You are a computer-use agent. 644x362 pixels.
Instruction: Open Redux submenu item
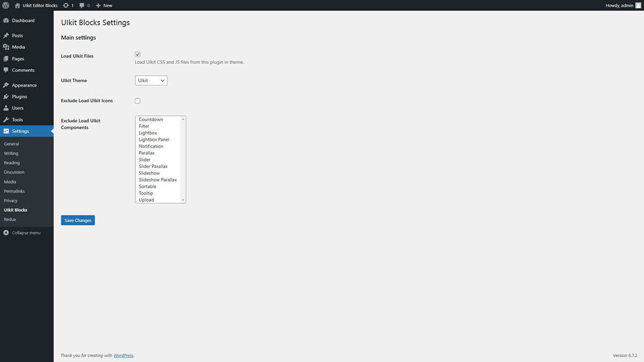coord(10,219)
